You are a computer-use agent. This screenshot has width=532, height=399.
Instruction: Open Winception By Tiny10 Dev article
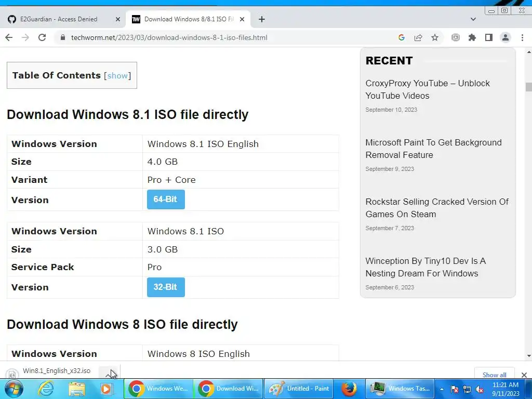[425, 267]
